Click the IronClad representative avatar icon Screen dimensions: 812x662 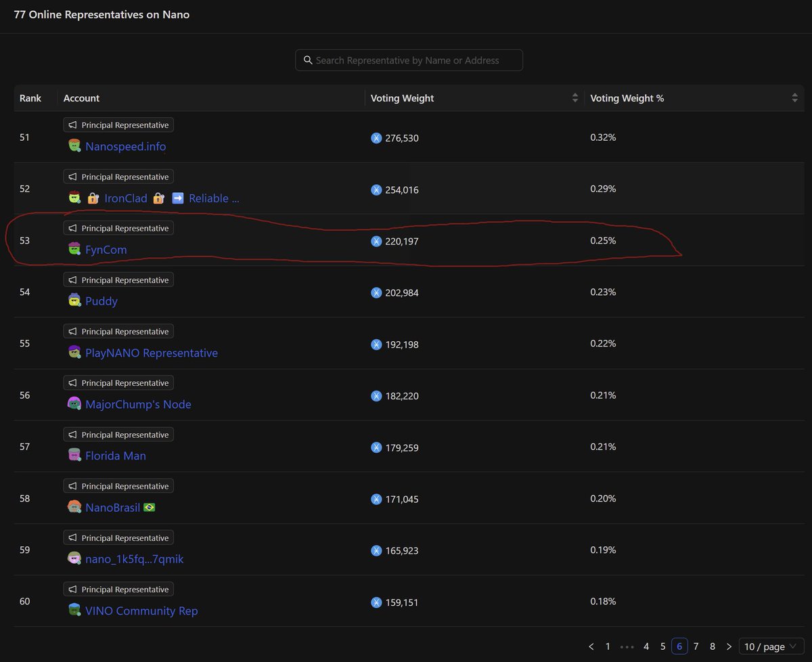(x=74, y=198)
